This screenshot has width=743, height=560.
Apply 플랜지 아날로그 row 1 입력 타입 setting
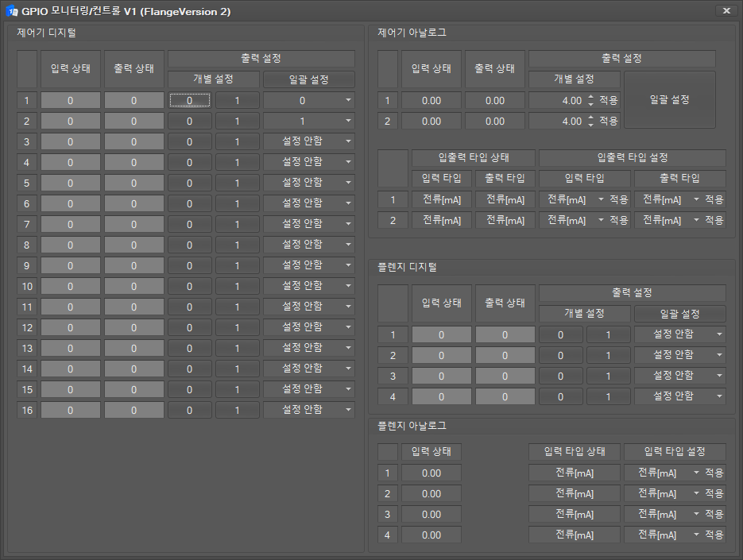pyautogui.click(x=714, y=473)
